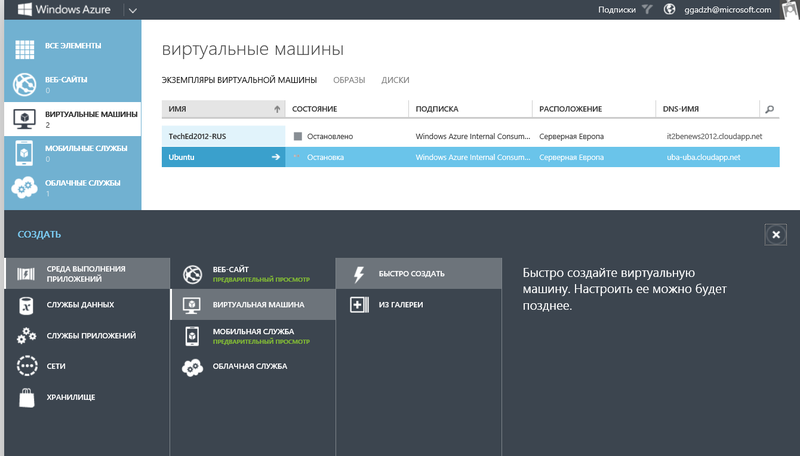Click ОБЛАЧНЫЕ СЛУЖБЫ sidebar label
Image resolution: width=800 pixels, height=456 pixels.
coord(83,183)
